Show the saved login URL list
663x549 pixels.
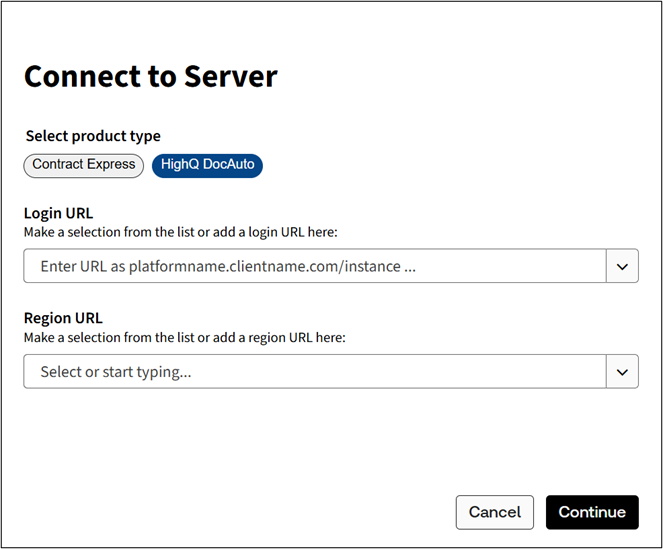click(622, 267)
